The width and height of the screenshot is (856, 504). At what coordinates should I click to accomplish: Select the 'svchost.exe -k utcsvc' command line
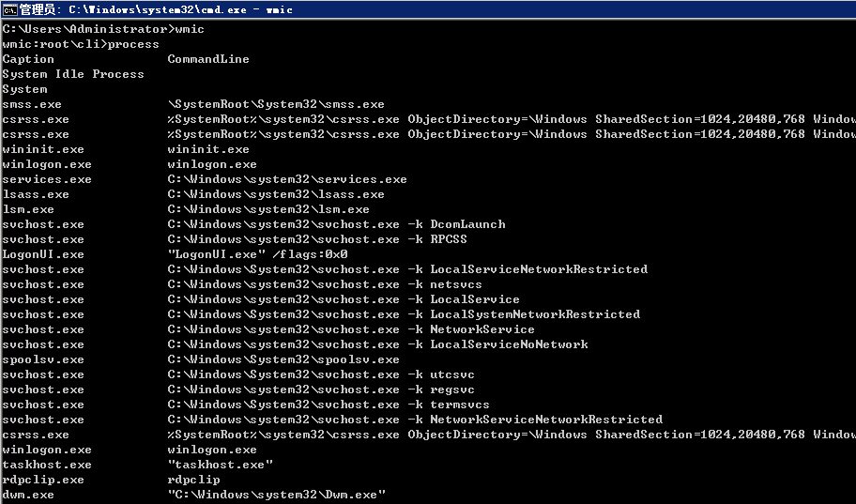click(x=321, y=374)
